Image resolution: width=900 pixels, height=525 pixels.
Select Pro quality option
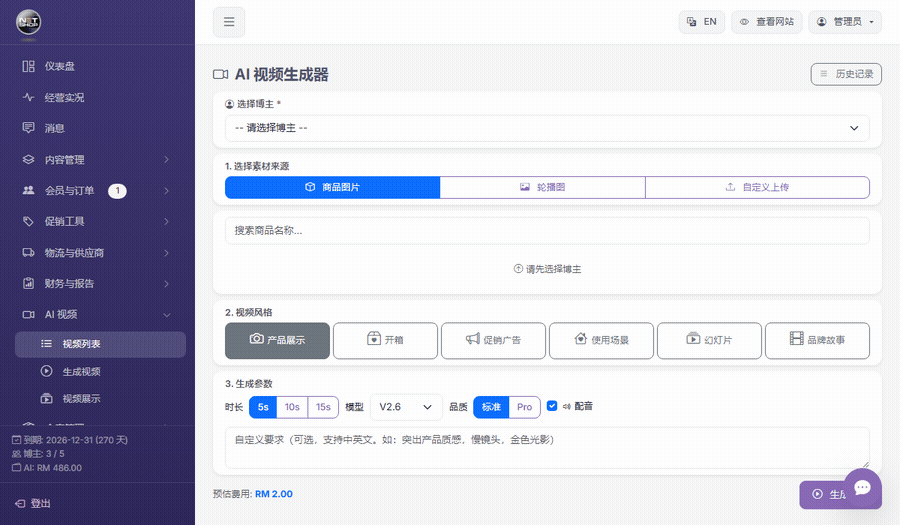(x=525, y=407)
